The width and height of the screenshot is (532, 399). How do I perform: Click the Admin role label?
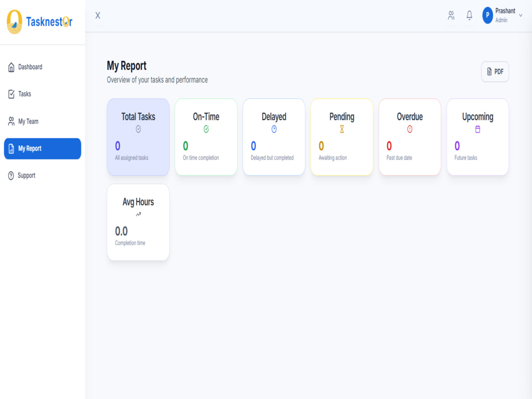(x=501, y=20)
